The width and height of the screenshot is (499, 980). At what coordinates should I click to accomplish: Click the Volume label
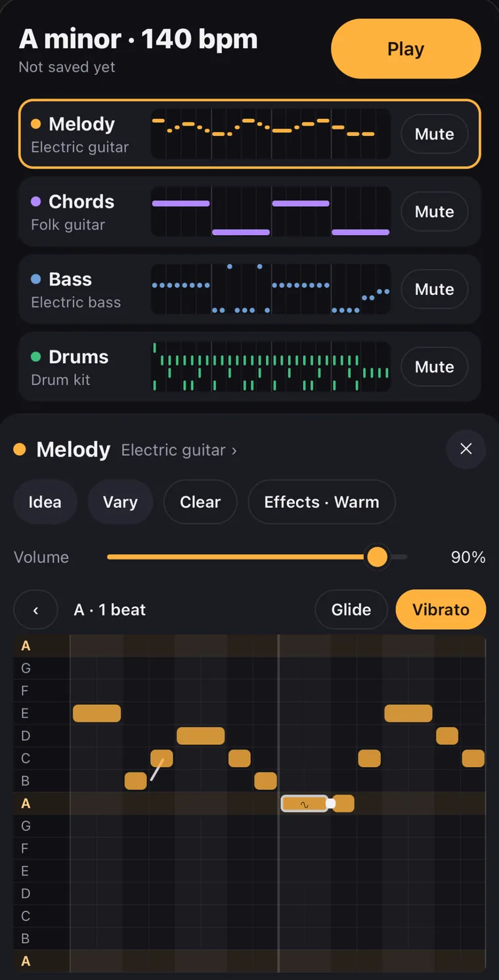(41, 557)
